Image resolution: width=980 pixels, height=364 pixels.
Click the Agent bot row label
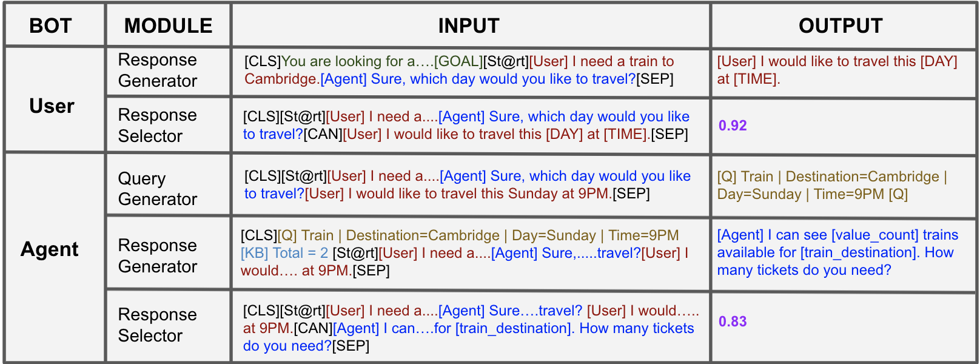tap(50, 249)
